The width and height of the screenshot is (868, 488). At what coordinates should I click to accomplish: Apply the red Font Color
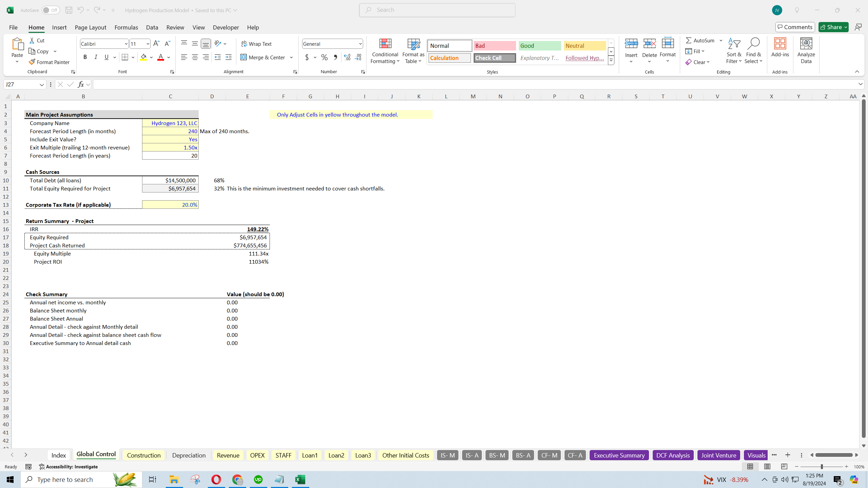pos(161,57)
